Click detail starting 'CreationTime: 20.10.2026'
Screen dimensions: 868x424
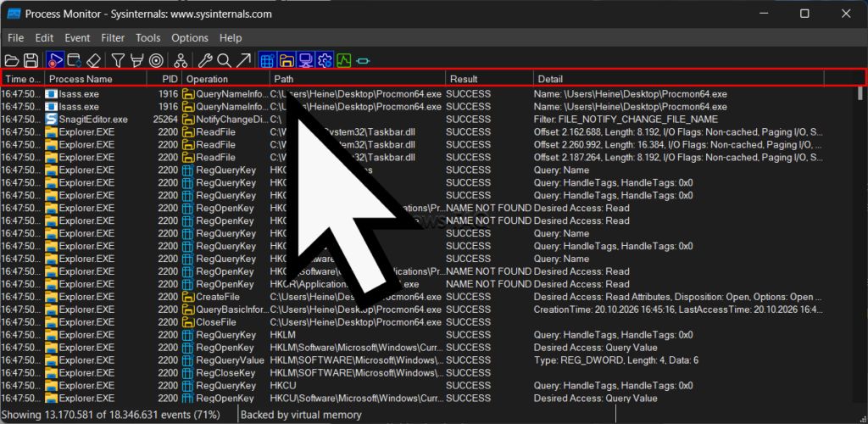click(x=677, y=310)
